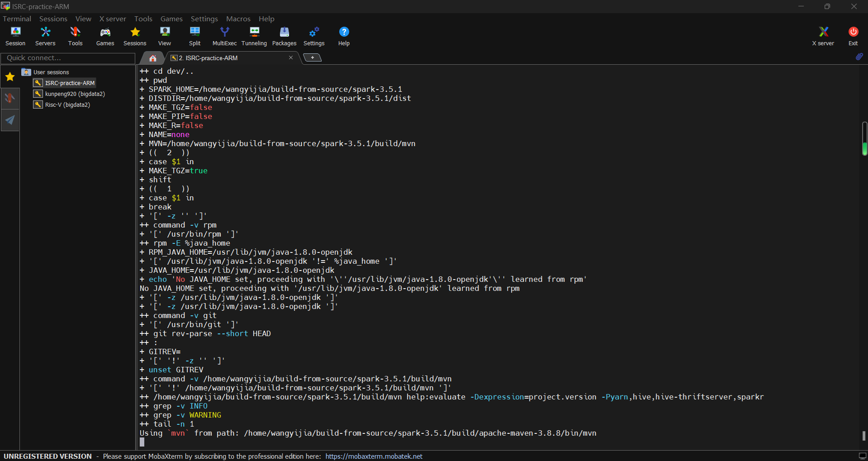Screen dimensions: 868x461
Task: Select the Macros paper-plane sidebar tab
Action: (x=10, y=120)
